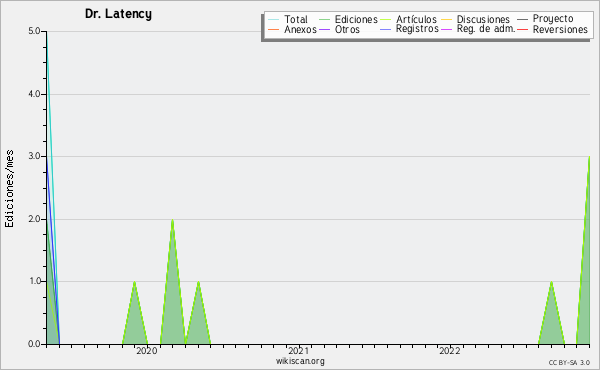
Task: Click the Ediciones/mes axis title
Action: pos(9,189)
